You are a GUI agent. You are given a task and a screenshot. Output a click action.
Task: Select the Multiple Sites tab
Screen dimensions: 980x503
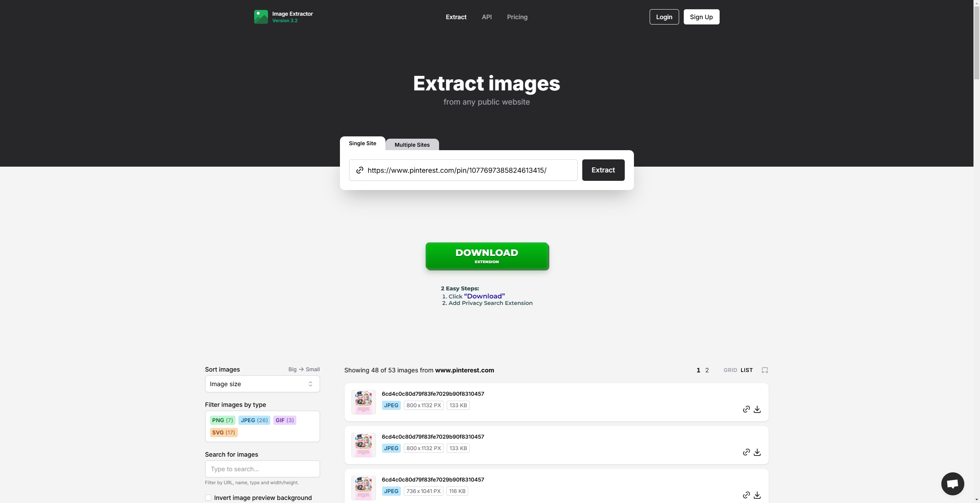click(412, 145)
